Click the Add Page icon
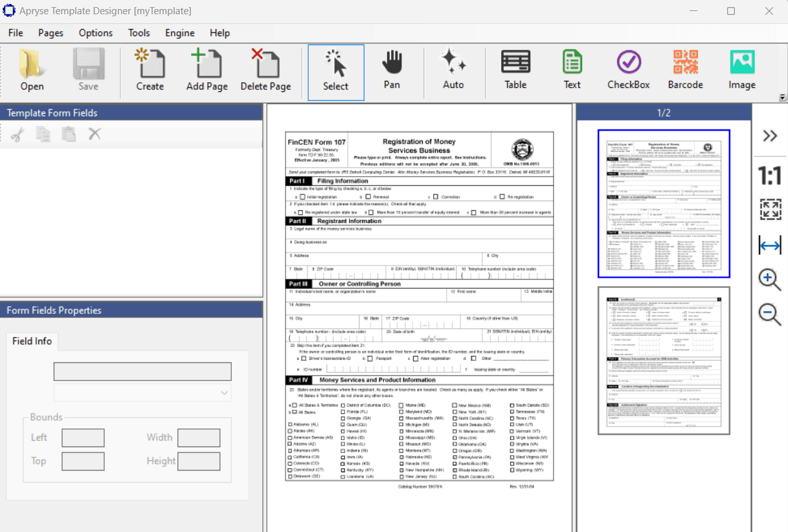The image size is (788, 532). [207, 71]
